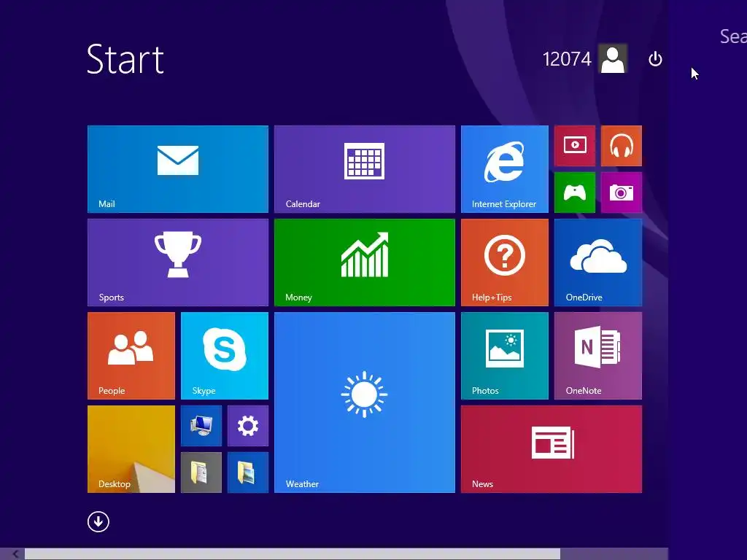
Task: Open the Weather tile
Action: [x=365, y=402]
